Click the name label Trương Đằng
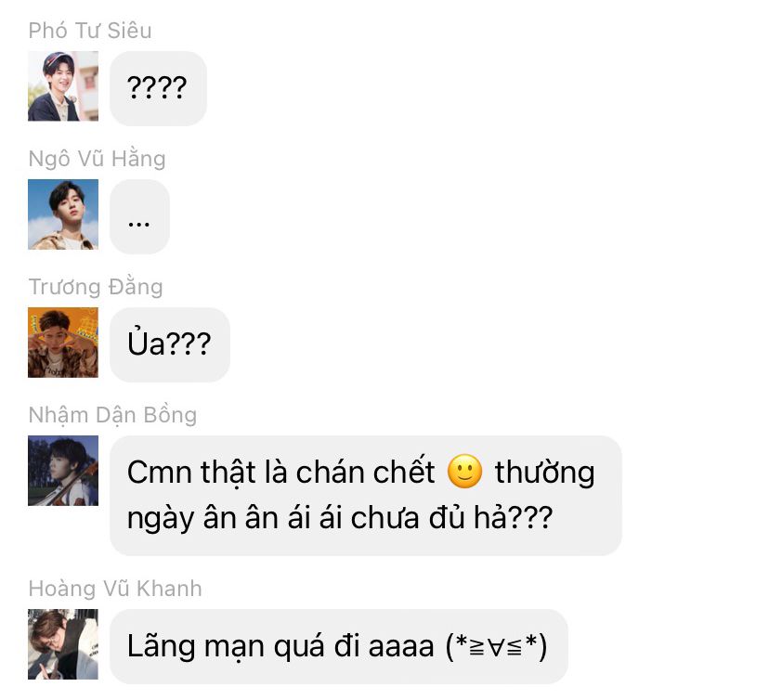Image resolution: width=769 pixels, height=700 pixels. click(96, 287)
